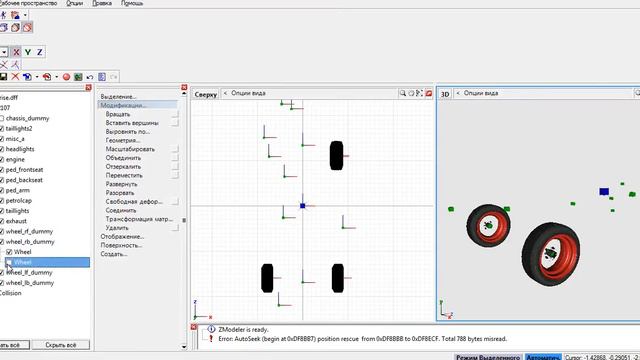Toggle the Y axis constraint button
This screenshot has height=360, width=640.
pos(28,52)
